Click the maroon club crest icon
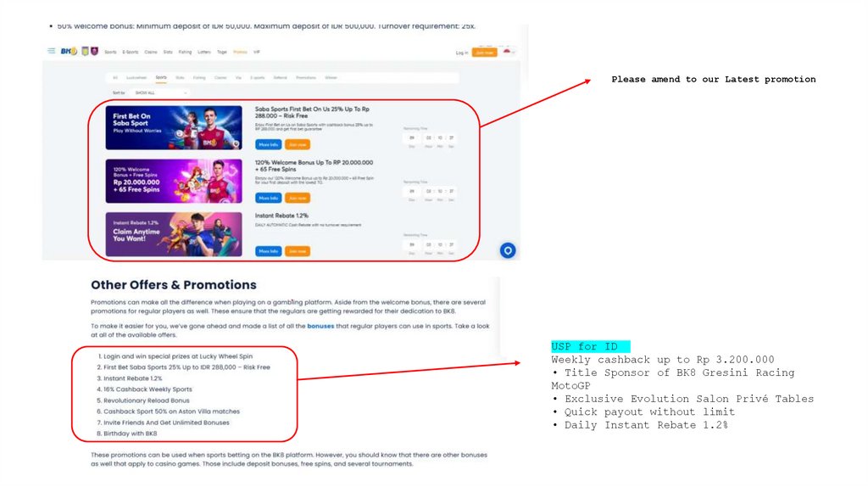 click(x=95, y=51)
